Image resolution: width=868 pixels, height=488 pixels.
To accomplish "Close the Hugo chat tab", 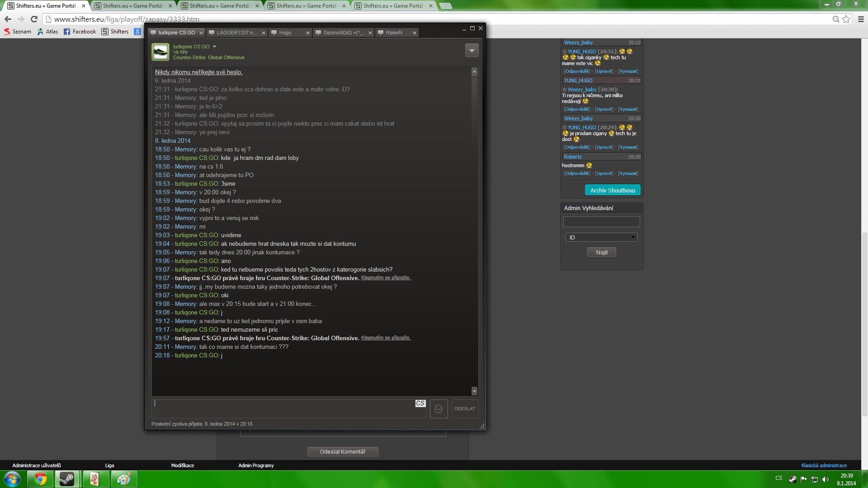I will click(x=308, y=33).
